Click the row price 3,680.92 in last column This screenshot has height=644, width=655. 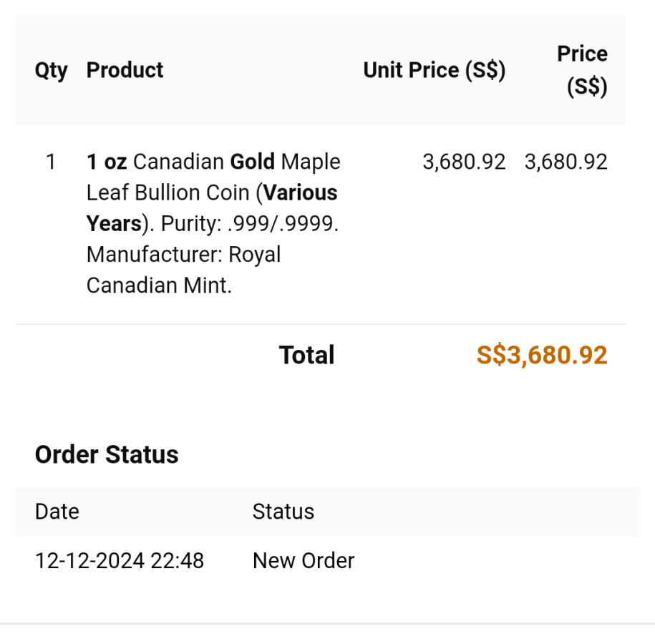pyautogui.click(x=566, y=162)
